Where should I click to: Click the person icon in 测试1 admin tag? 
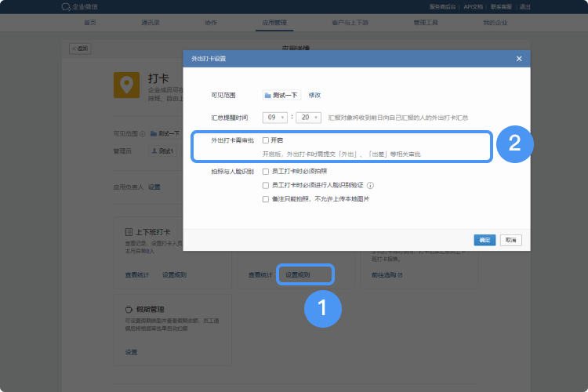click(154, 151)
